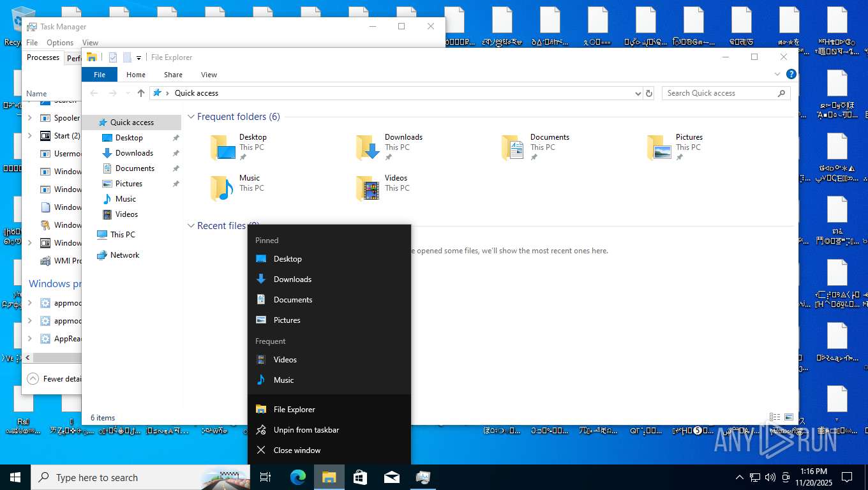Screen dimensions: 868x490
Task: Click the Windows Start button
Action: point(15,477)
